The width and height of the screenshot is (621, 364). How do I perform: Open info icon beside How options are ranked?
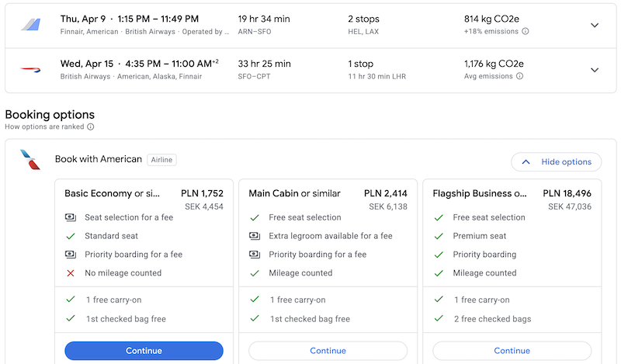(x=91, y=127)
